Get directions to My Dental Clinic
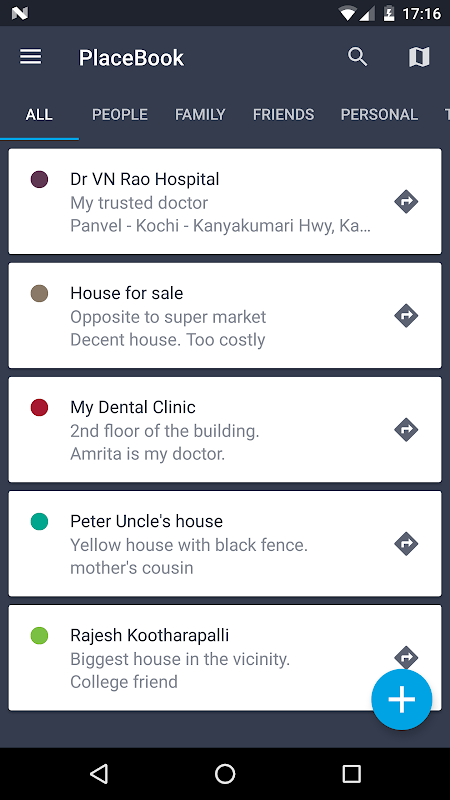The width and height of the screenshot is (450, 800). [406, 430]
